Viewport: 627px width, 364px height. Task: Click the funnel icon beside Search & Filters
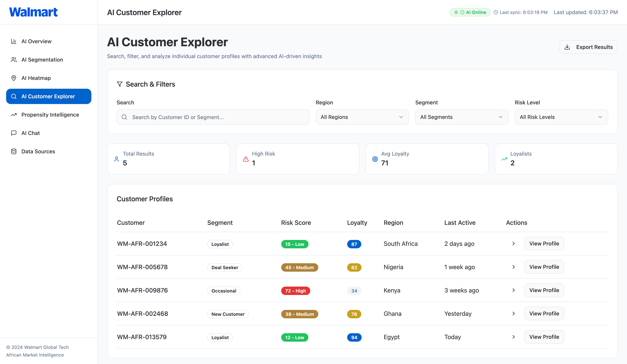point(120,84)
